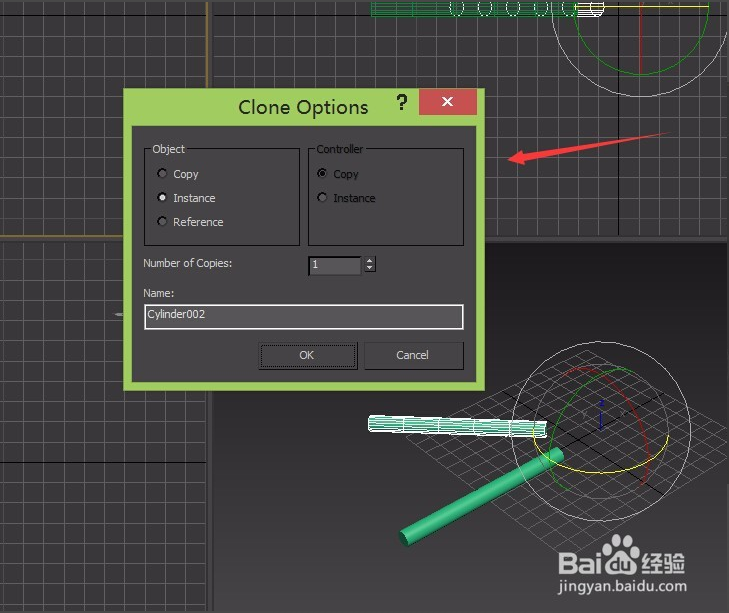This screenshot has height=613, width=729.
Task: Increase the Number of Copies spinner
Action: click(x=370, y=261)
